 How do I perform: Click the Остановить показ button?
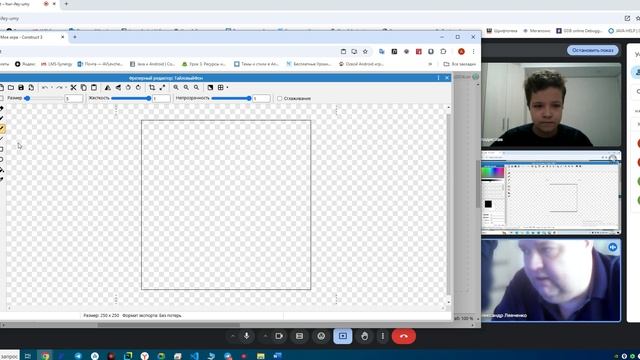[593, 50]
